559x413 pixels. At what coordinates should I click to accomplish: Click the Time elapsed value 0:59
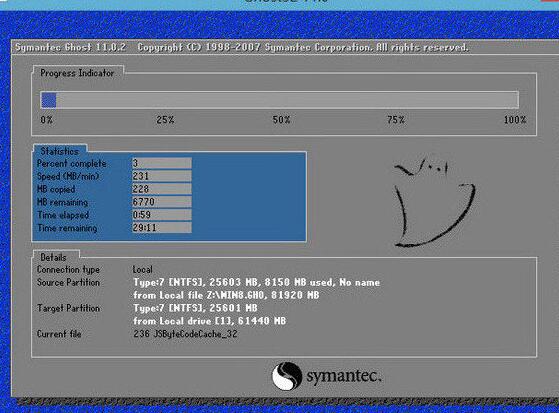162,215
